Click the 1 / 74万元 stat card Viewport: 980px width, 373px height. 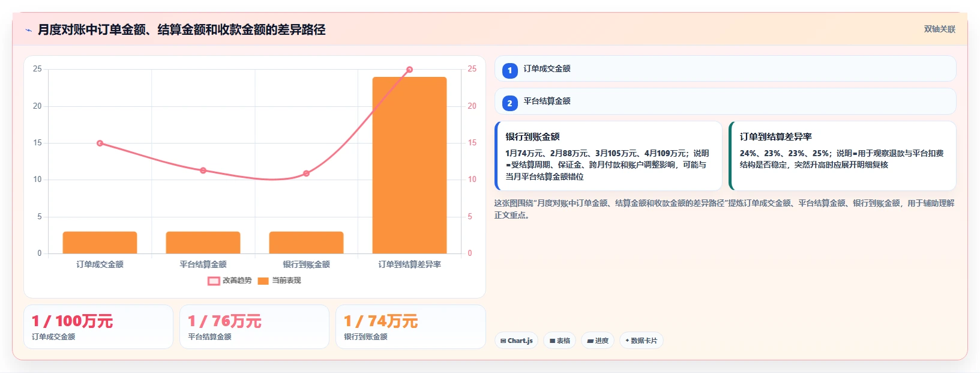pyautogui.click(x=410, y=327)
